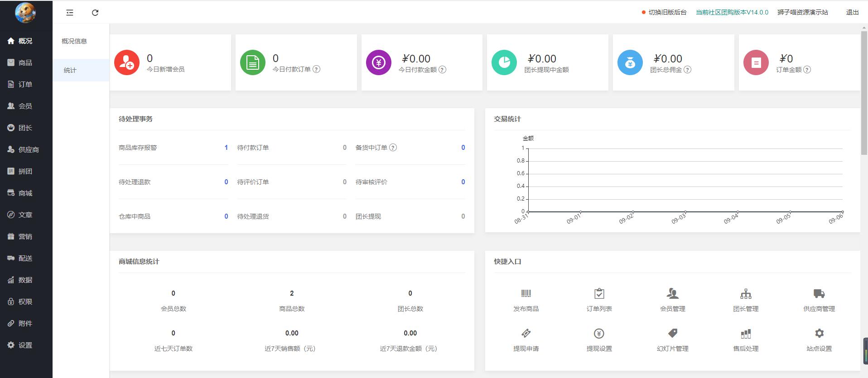Open 发布商品 barcode shortcut icon
Viewport: 868px width, 378px height.
point(526,293)
